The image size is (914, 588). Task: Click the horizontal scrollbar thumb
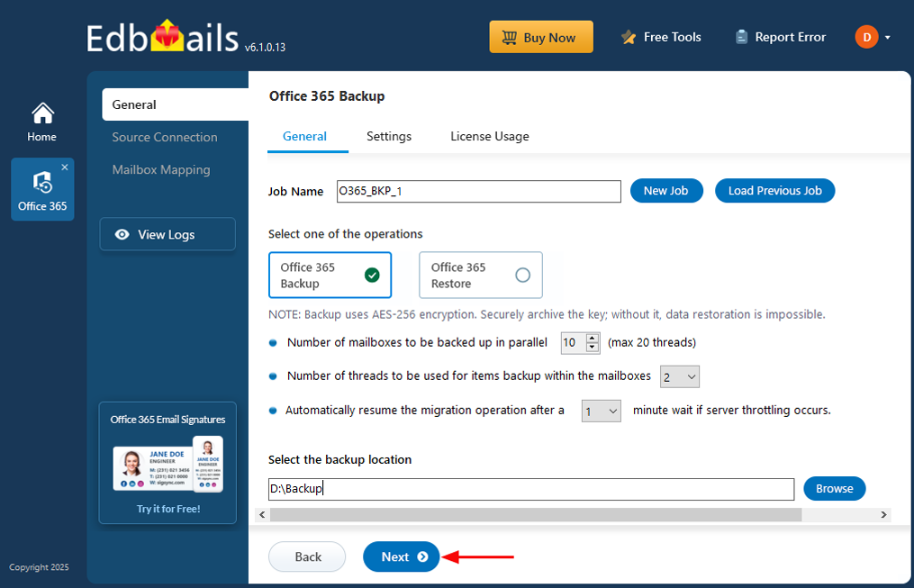point(536,514)
